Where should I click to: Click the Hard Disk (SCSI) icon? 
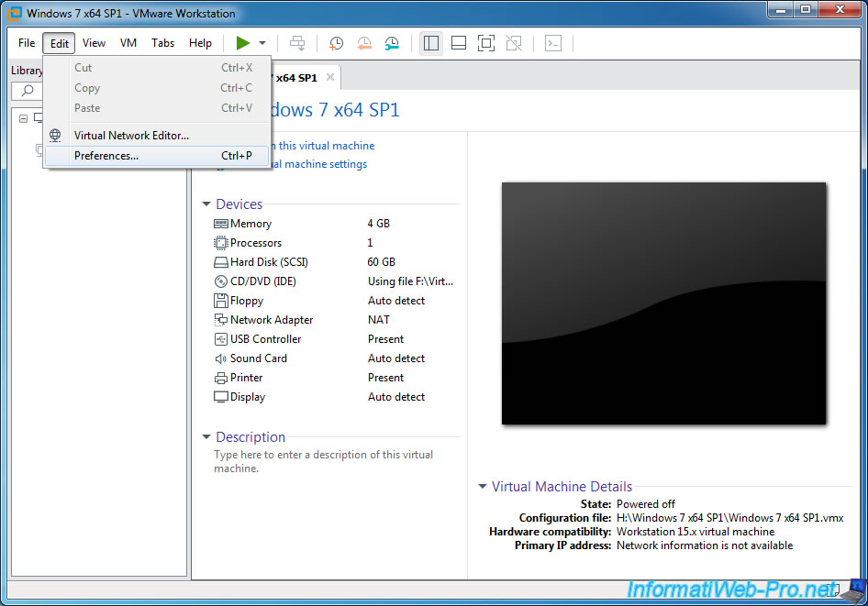pos(221,262)
